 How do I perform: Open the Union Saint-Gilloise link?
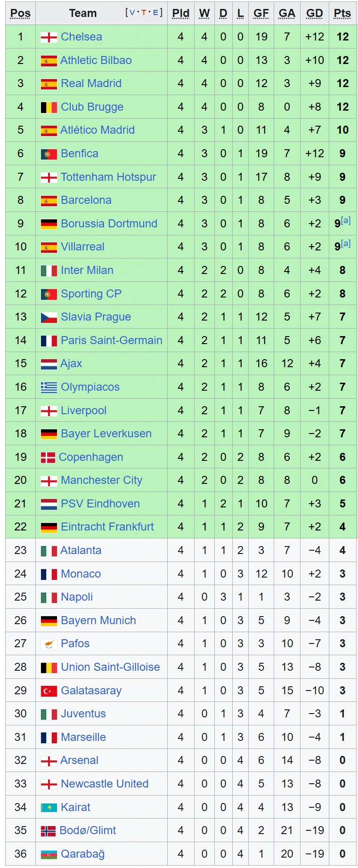click(x=110, y=667)
